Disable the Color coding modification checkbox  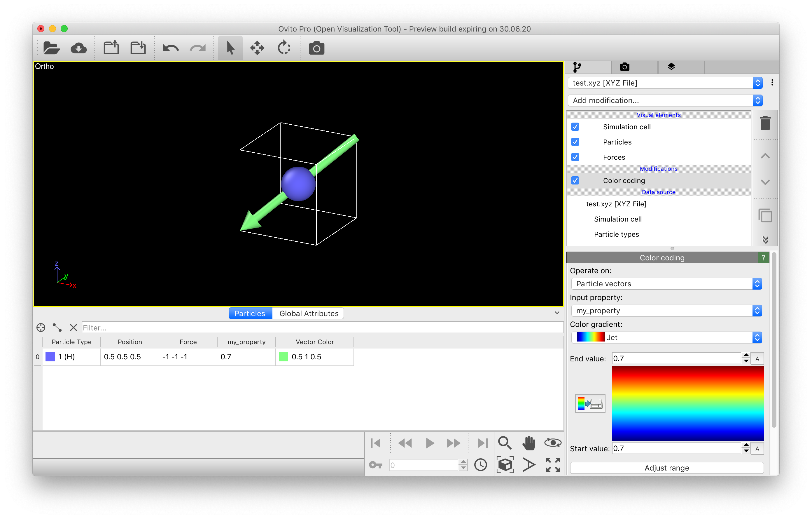point(575,180)
